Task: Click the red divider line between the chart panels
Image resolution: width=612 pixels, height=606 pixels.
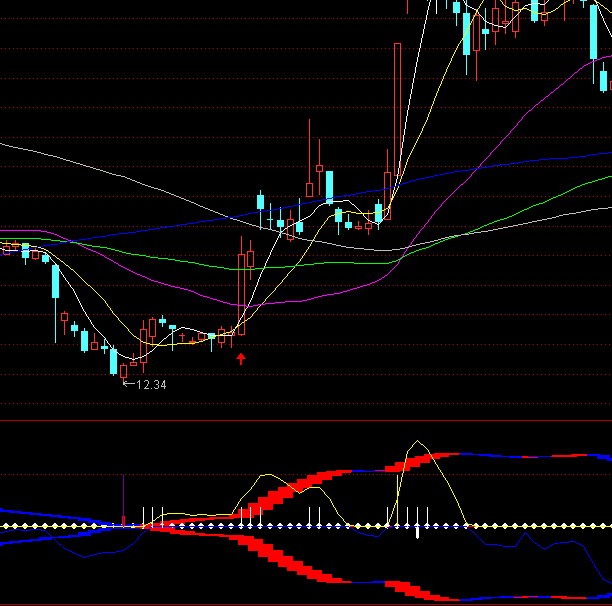Action: [x=300, y=421]
